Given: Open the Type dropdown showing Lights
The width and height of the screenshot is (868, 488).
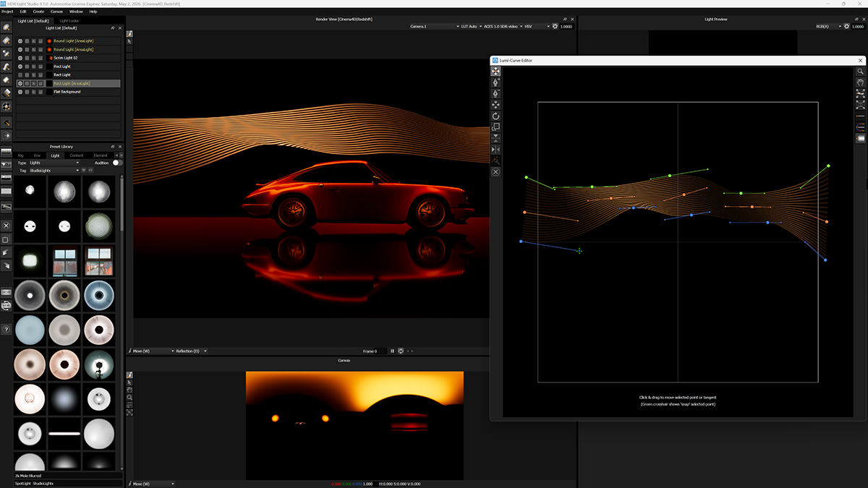Looking at the screenshot, I should click(54, 163).
